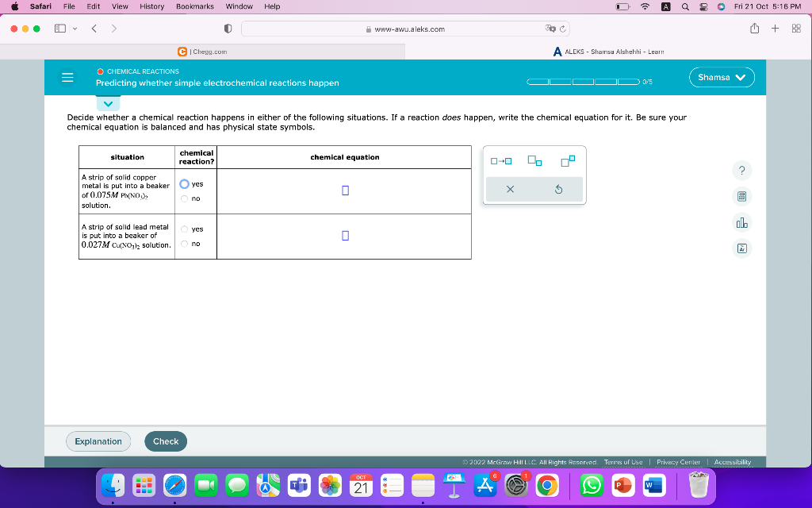Select the superscript tool in the palette

[568, 160]
